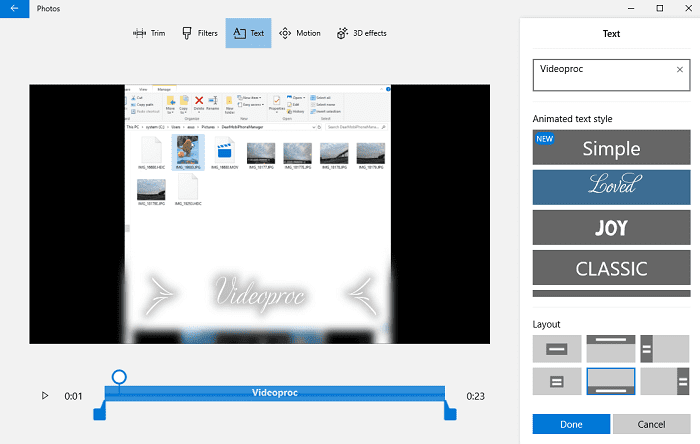Screen dimensions: 700x444
Task: Clear the Videoproc text with the X
Action: pyautogui.click(x=680, y=70)
